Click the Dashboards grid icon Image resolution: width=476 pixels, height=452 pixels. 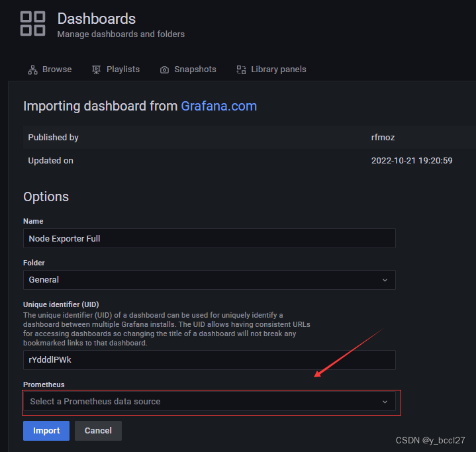tap(33, 24)
